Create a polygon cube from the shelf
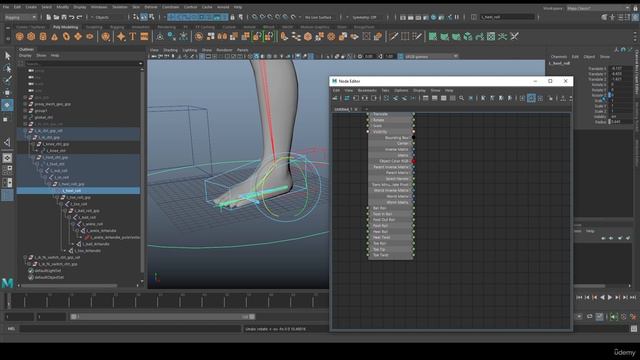Image resolution: width=640 pixels, height=360 pixels. click(x=31, y=37)
